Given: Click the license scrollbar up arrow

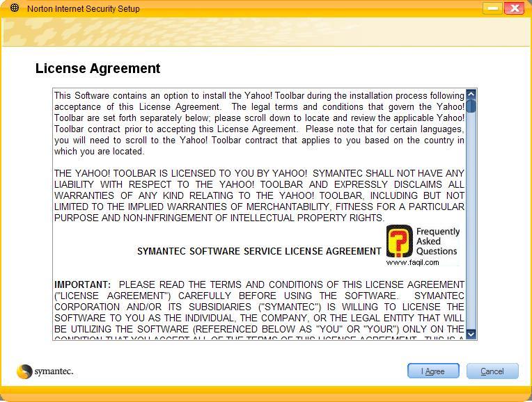Looking at the screenshot, I should click(471, 95).
